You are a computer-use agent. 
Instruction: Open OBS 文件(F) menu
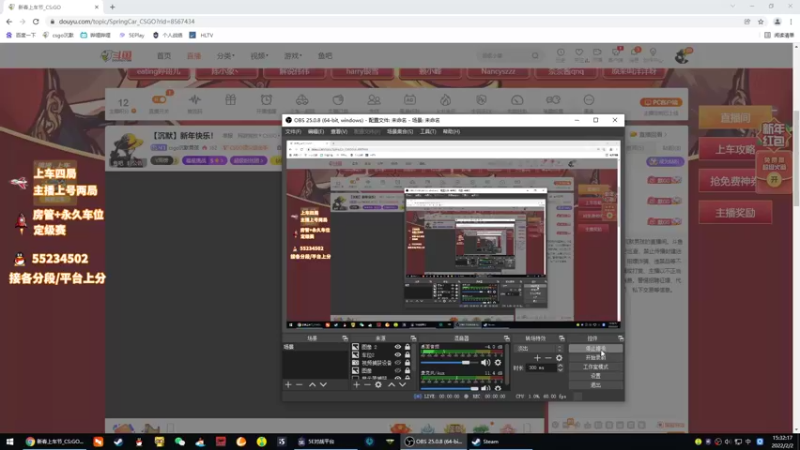pos(293,132)
